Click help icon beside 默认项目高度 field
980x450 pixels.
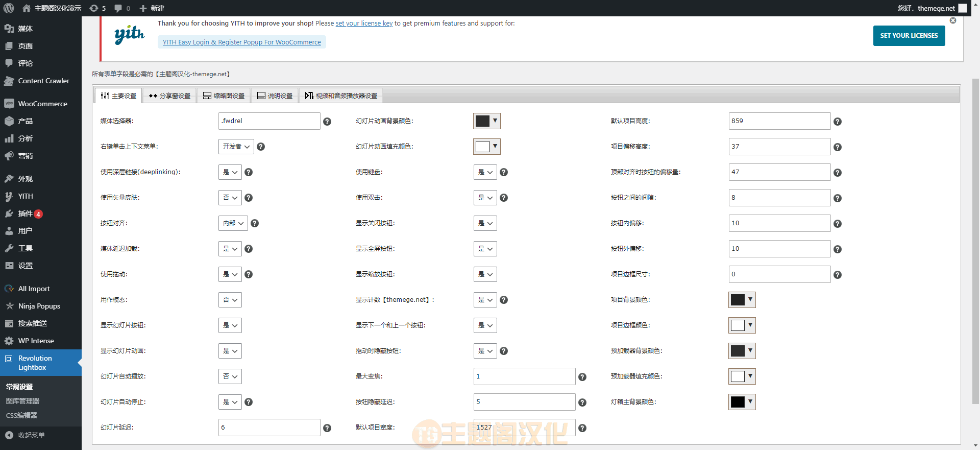(838, 122)
